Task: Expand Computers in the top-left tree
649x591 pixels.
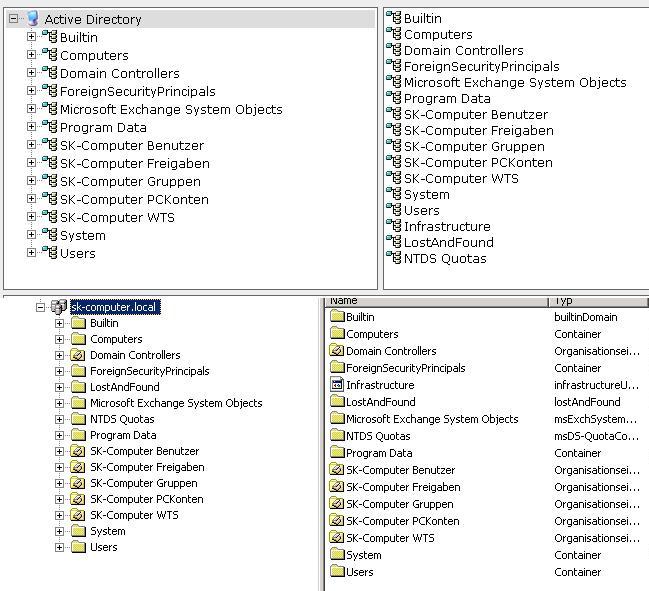Action: pos(31,55)
